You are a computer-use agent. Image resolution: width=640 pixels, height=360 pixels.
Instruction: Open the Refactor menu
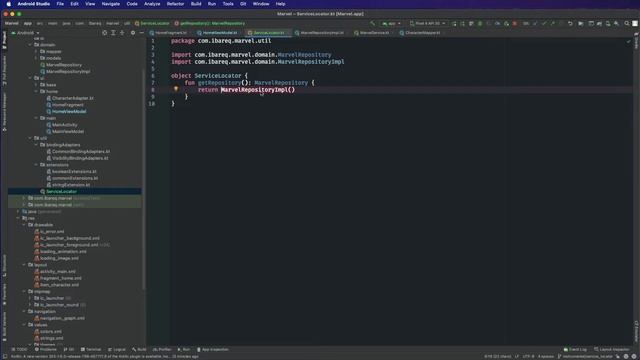point(176,4)
